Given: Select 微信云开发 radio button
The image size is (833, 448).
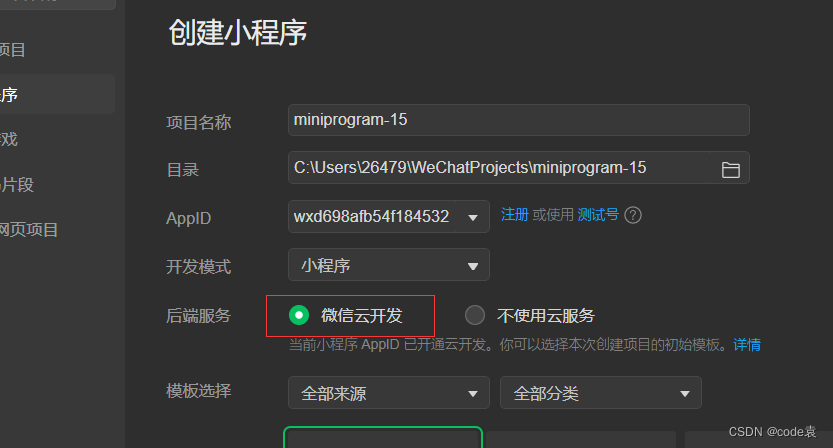Looking at the screenshot, I should (299, 315).
